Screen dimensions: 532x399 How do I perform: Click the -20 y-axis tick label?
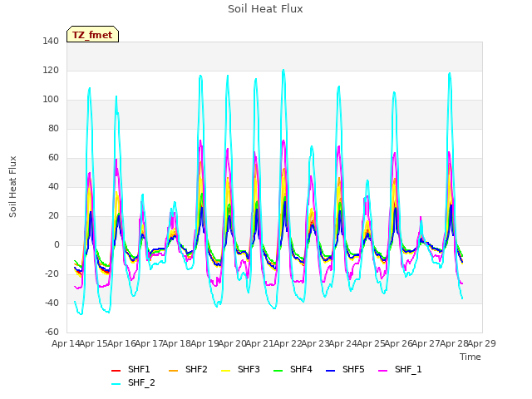tap(52, 273)
